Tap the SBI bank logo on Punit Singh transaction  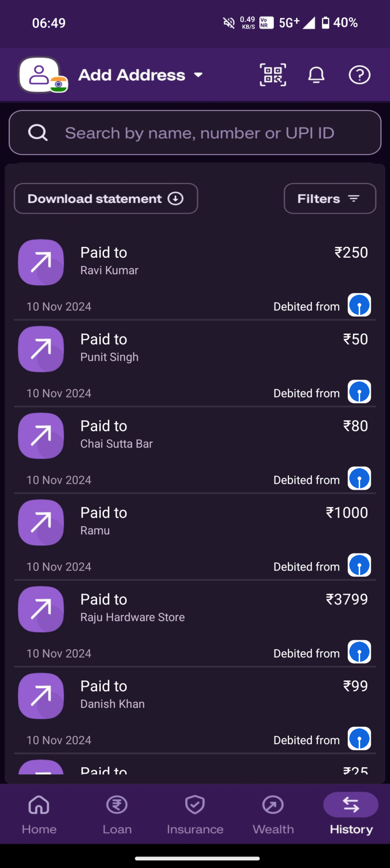click(x=359, y=392)
